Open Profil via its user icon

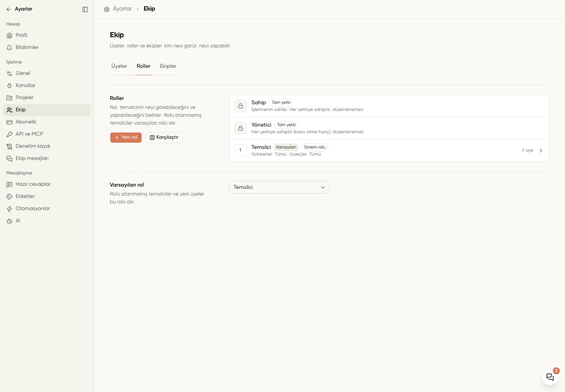[9, 36]
